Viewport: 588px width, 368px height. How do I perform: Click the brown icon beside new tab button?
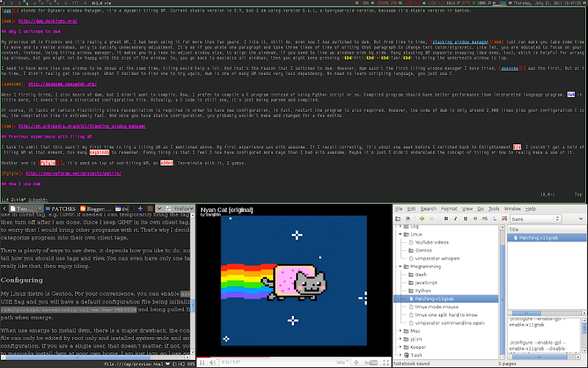tap(150, 208)
